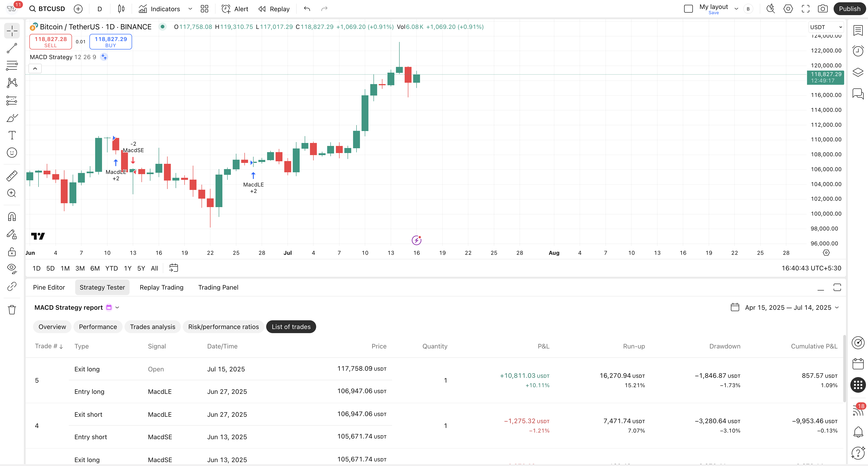Click the BTCUSD symbol search field
Image resolution: width=868 pixels, height=466 pixels.
click(47, 9)
